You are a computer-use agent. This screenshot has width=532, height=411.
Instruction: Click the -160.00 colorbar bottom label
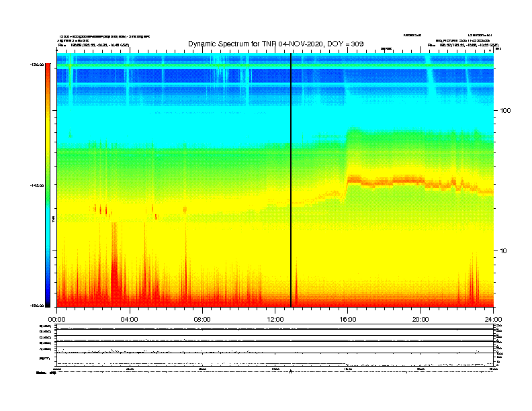pyautogui.click(x=37, y=306)
